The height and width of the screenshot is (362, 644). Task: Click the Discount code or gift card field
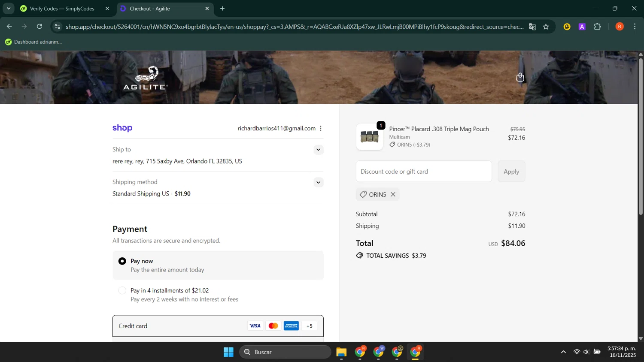click(x=424, y=172)
